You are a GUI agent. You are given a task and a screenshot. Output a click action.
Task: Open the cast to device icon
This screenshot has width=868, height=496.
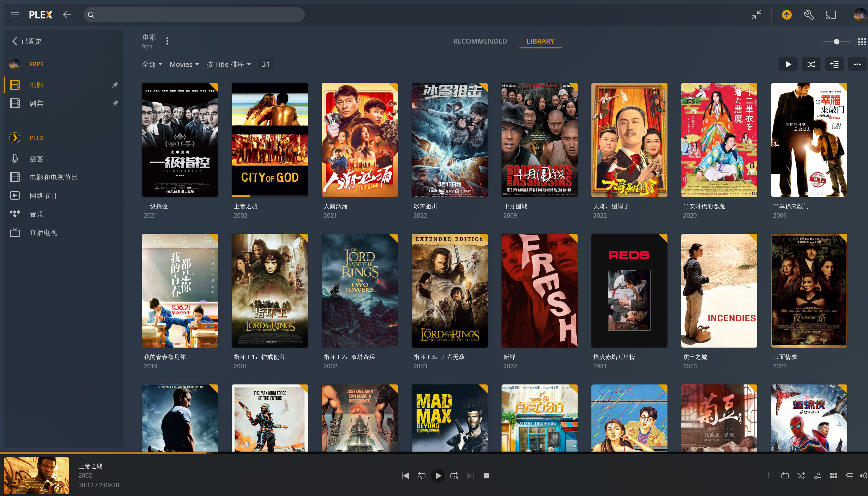(x=831, y=15)
